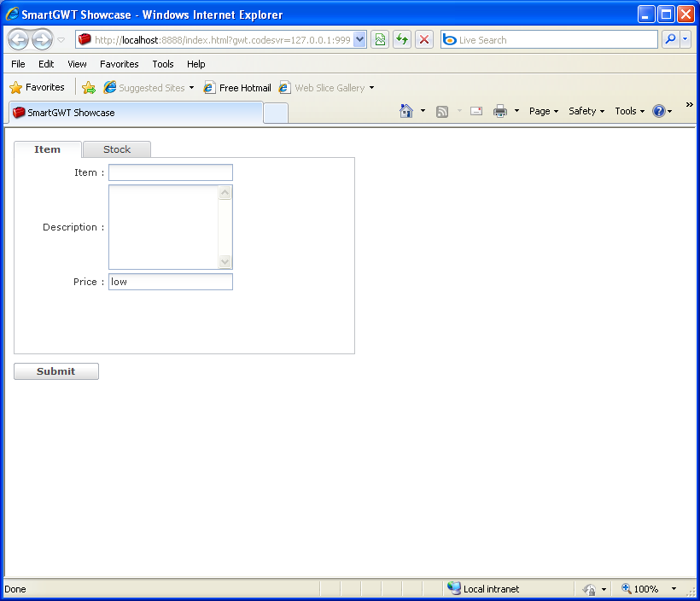700x601 pixels.
Task: Click the Submit button
Action: [56, 371]
